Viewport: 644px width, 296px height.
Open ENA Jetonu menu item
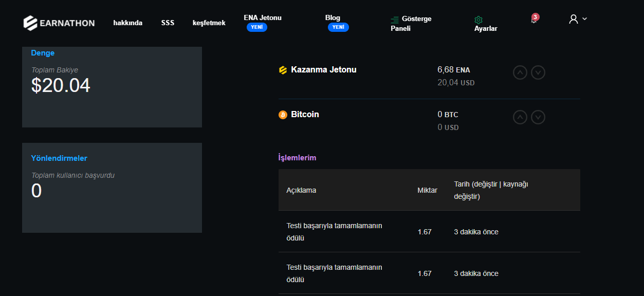coord(263,17)
